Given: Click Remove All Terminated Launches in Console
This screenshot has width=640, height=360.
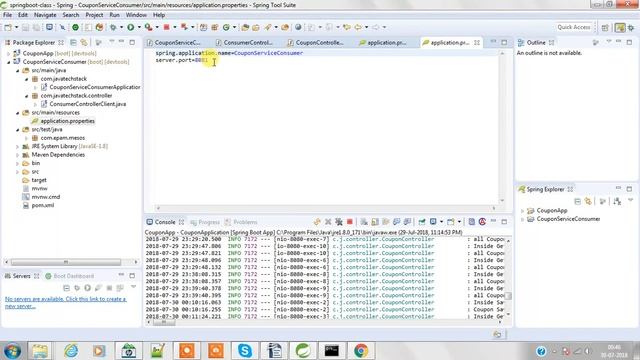Looking at the screenshot, I should (x=339, y=222).
